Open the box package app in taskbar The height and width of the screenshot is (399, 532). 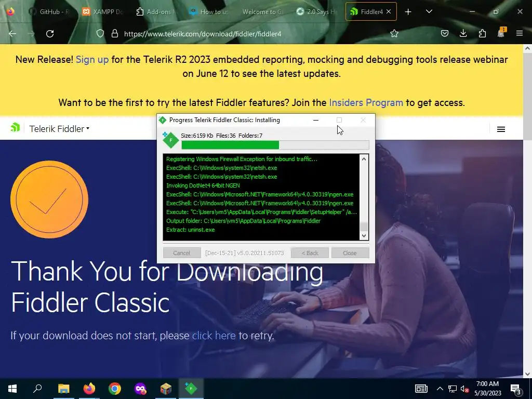click(166, 389)
